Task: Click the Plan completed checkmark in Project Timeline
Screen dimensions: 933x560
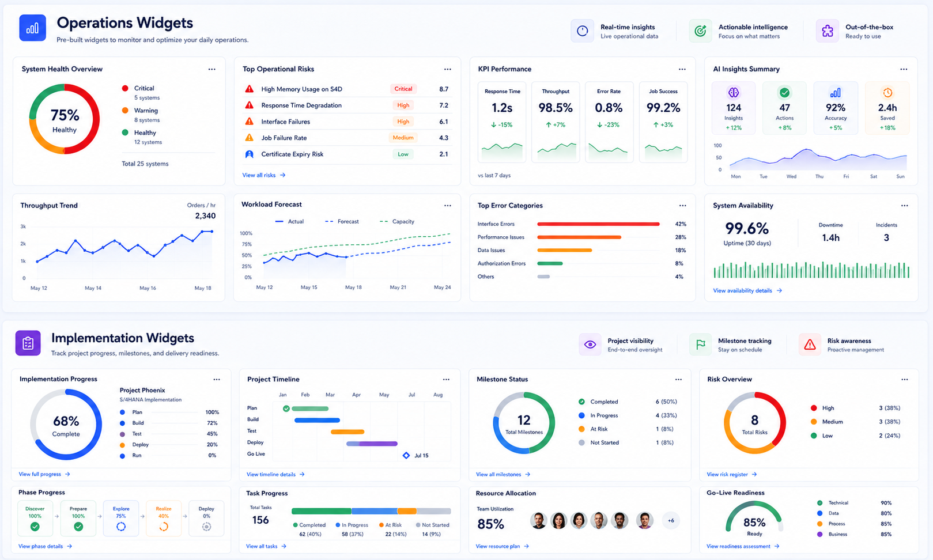Action: [x=286, y=408]
